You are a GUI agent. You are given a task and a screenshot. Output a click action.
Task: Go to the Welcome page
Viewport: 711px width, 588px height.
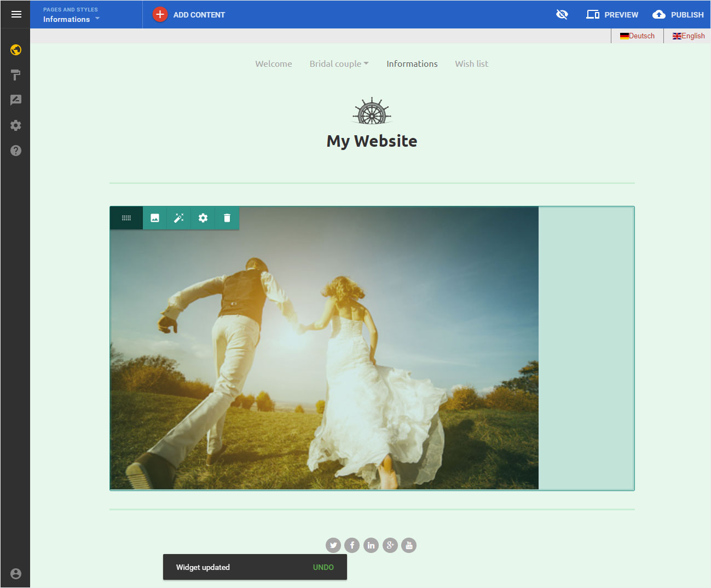coord(274,64)
